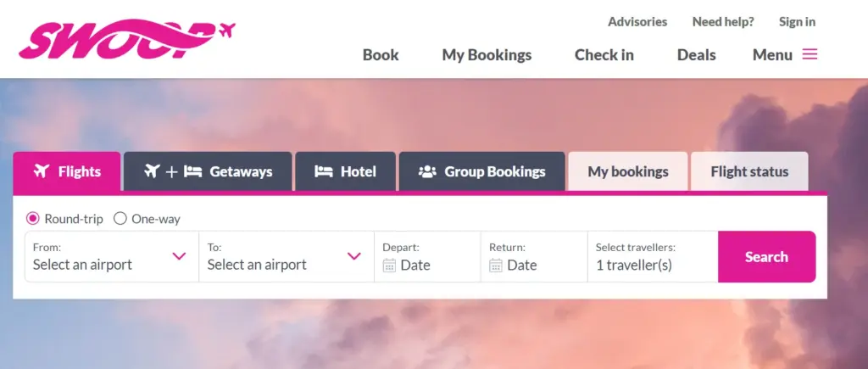This screenshot has width=868, height=369.
Task: Click the Check in navigation item
Action: click(604, 54)
